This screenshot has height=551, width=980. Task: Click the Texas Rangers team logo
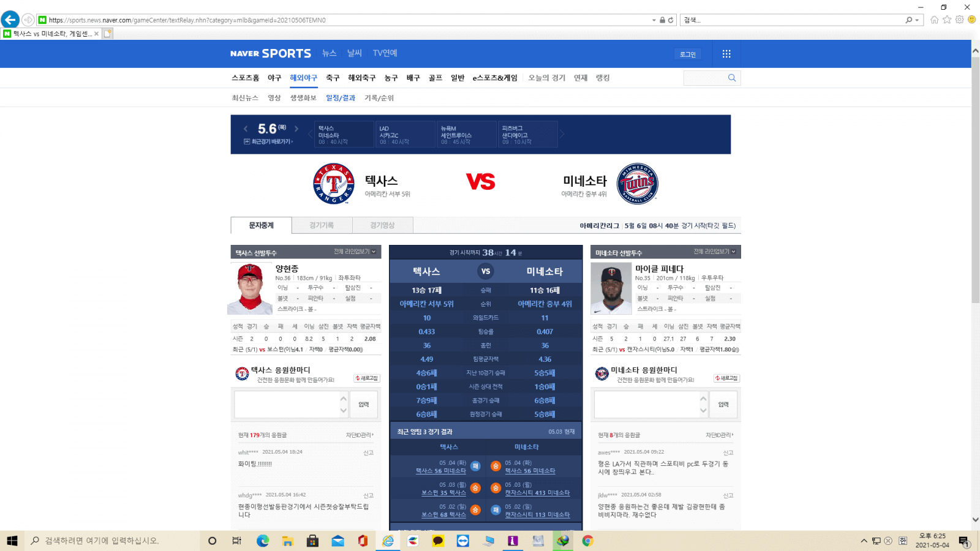tap(334, 184)
